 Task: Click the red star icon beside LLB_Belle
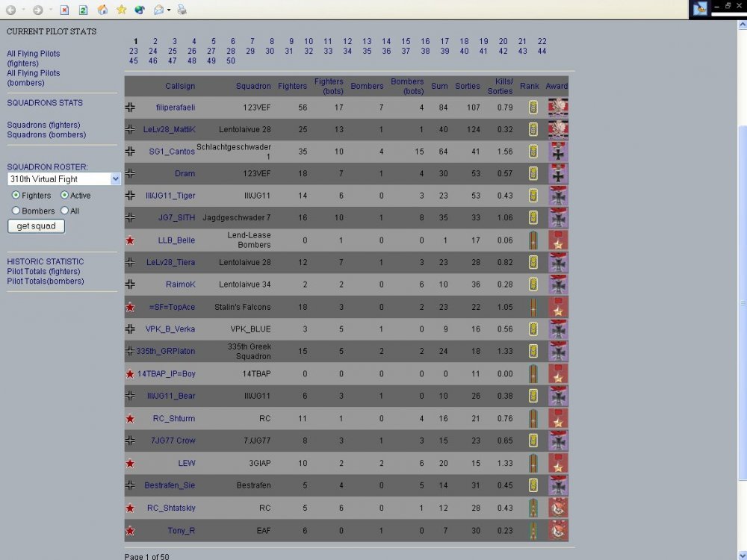pos(130,240)
